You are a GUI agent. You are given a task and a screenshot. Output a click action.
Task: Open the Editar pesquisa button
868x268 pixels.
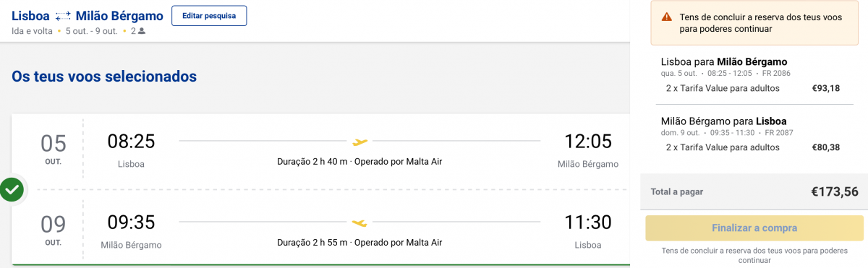pos(209,16)
